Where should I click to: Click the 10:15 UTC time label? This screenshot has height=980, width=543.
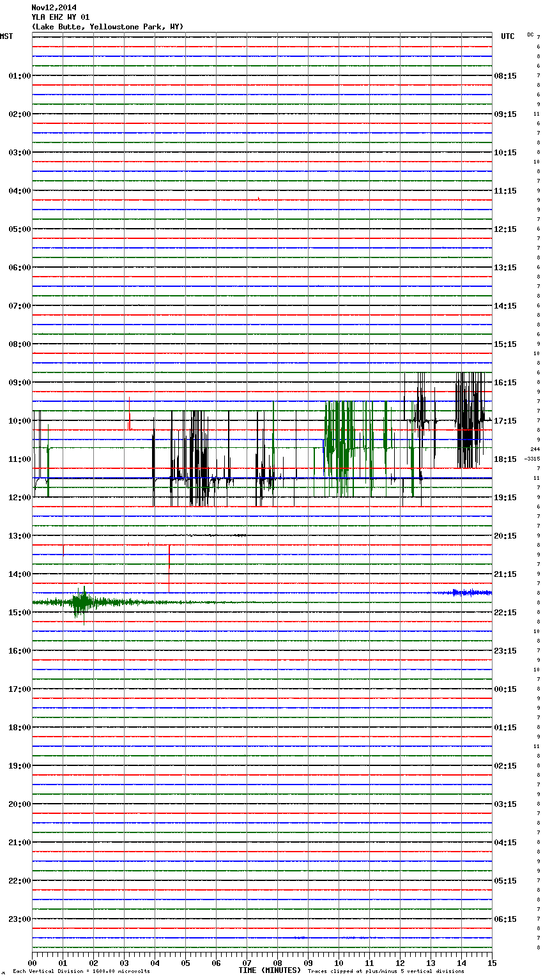pyautogui.click(x=505, y=153)
